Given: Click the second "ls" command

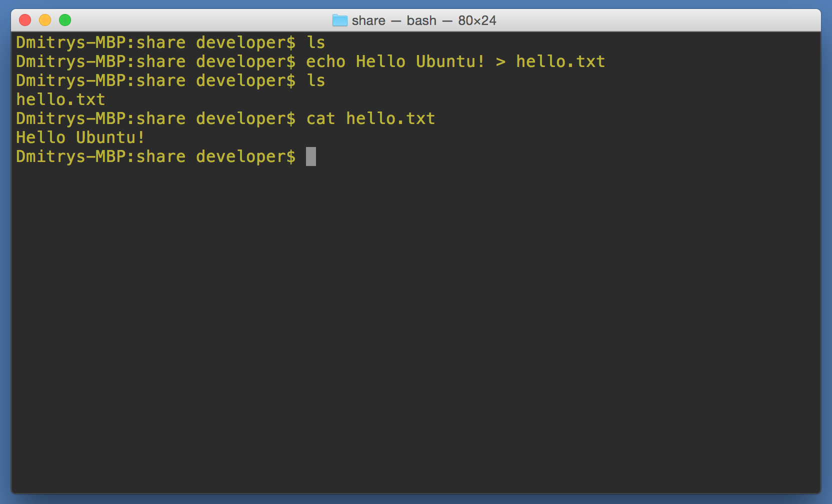Looking at the screenshot, I should [316, 80].
